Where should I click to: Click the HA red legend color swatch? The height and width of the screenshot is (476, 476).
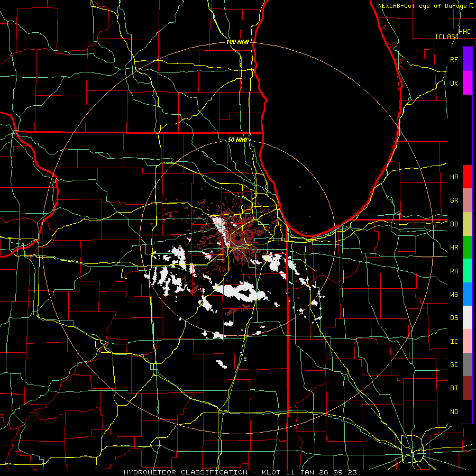coord(467,177)
